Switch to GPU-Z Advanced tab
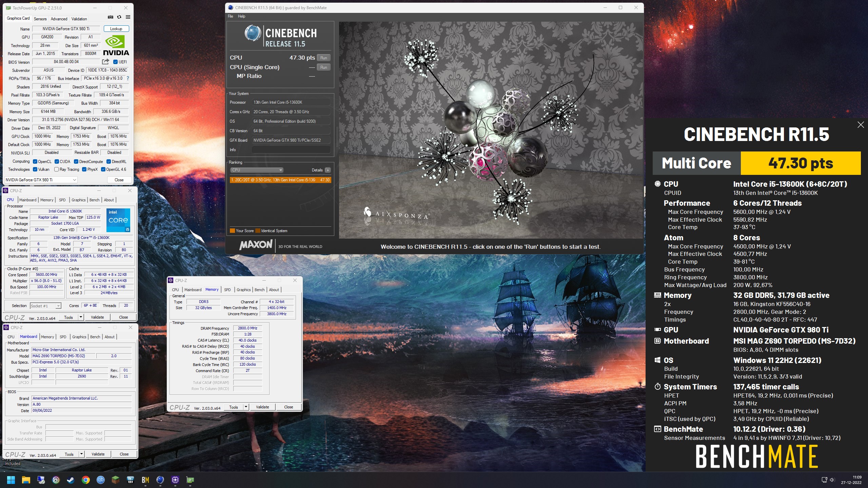Image resolution: width=868 pixels, height=488 pixels. (x=59, y=19)
